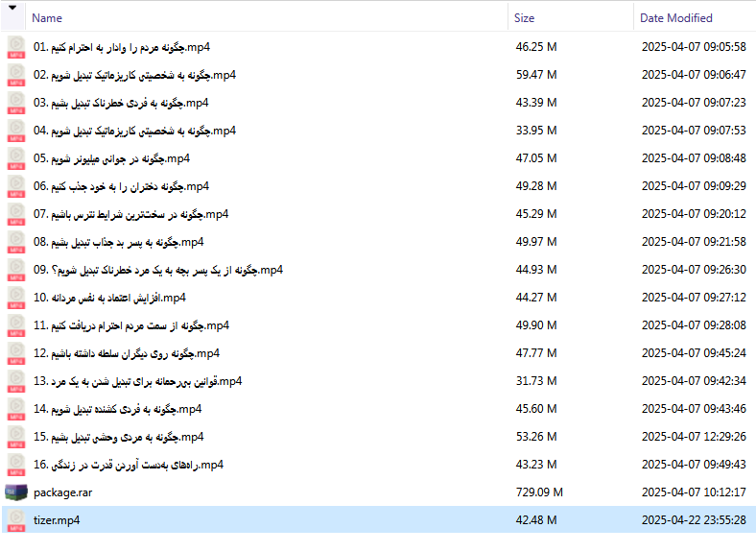Select the tizer.mp4 file name
756x552 pixels.
tap(57, 520)
